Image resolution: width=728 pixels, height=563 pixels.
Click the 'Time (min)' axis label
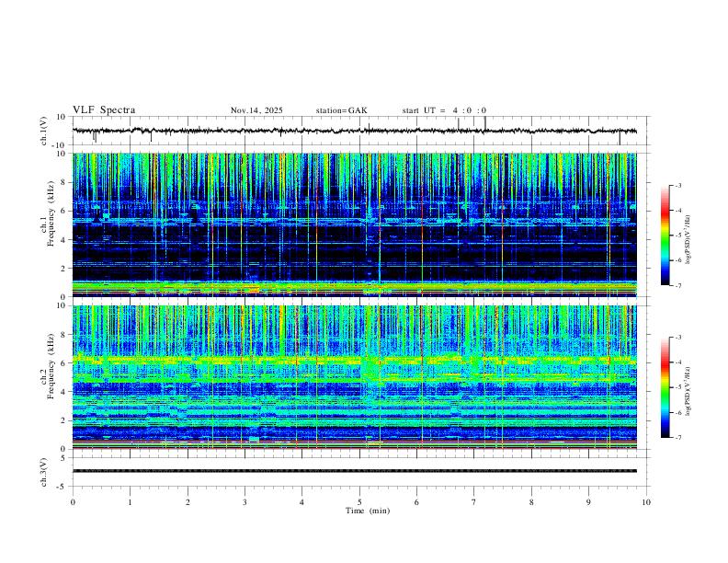[368, 511]
